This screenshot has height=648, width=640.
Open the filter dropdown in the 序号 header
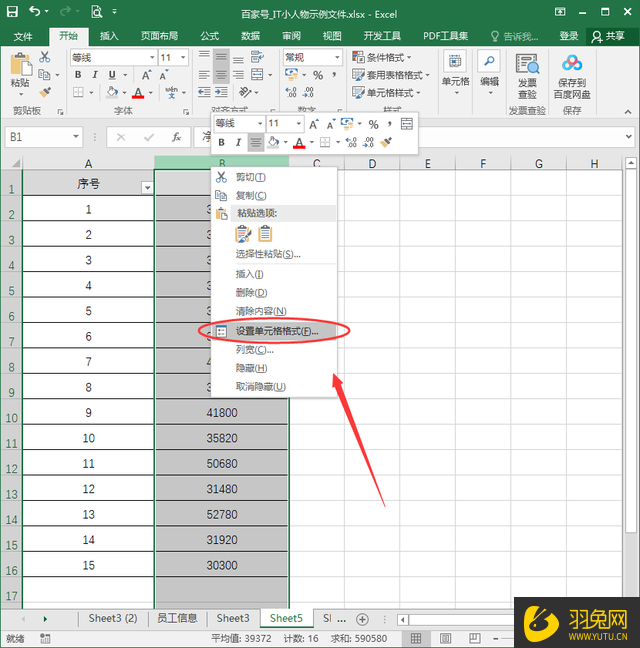147,188
